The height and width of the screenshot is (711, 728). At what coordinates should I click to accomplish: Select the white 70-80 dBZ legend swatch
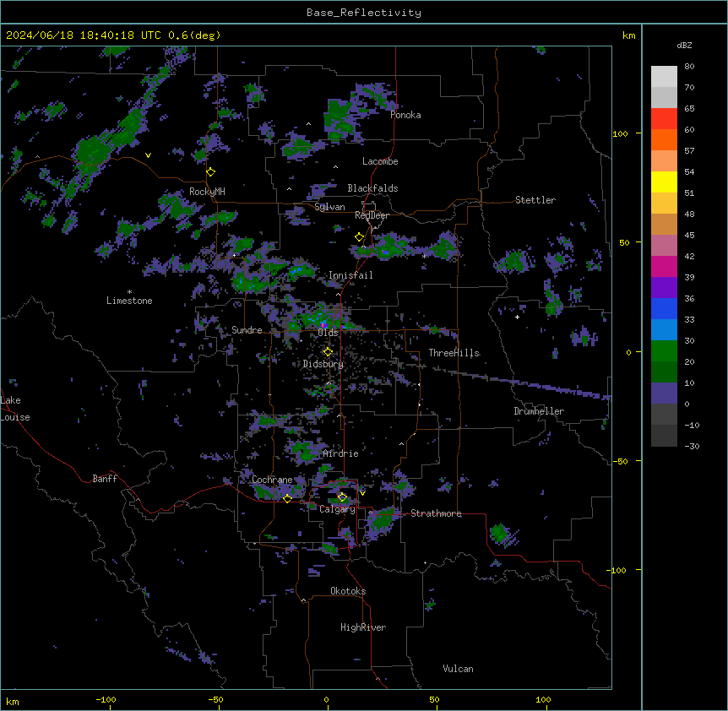pyautogui.click(x=664, y=77)
